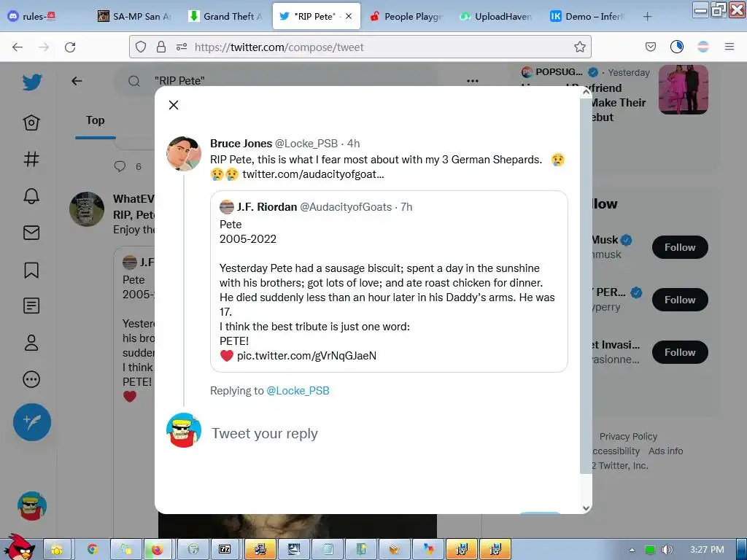Switch to the SA-MP San Andreas tab

135,16
